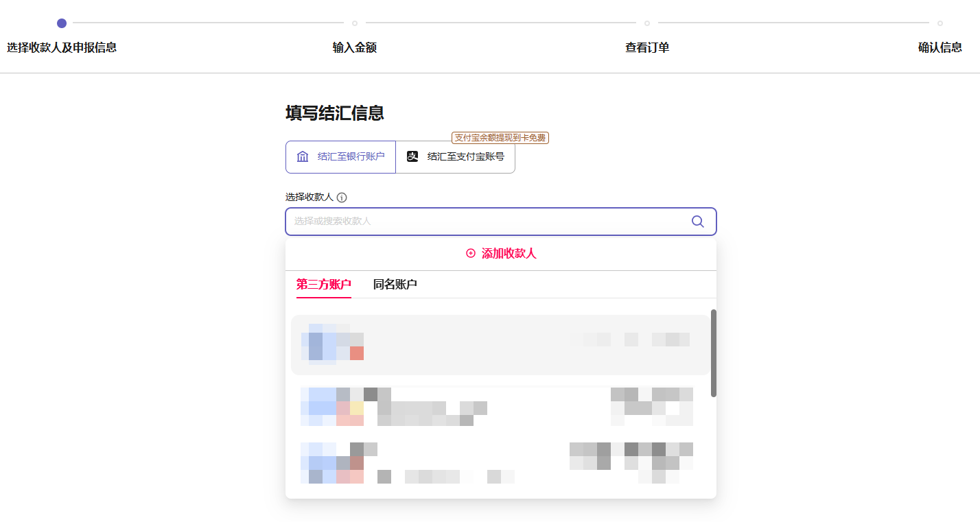
Task: Click the last step circle above 确认信息
Action: [940, 23]
